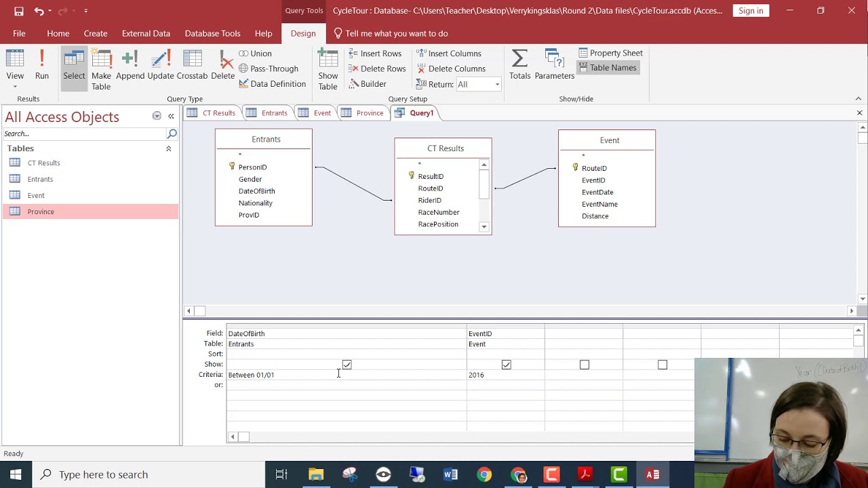Choose the Update query type

click(x=161, y=65)
